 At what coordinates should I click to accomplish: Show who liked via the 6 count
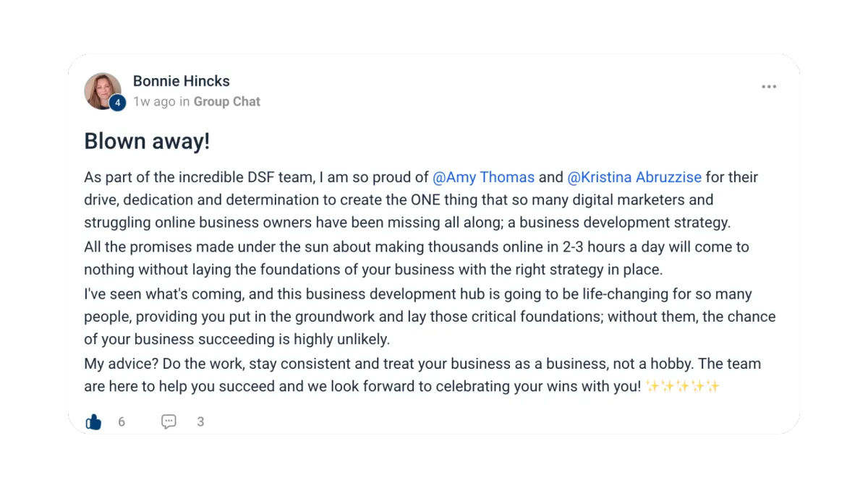coord(122,421)
